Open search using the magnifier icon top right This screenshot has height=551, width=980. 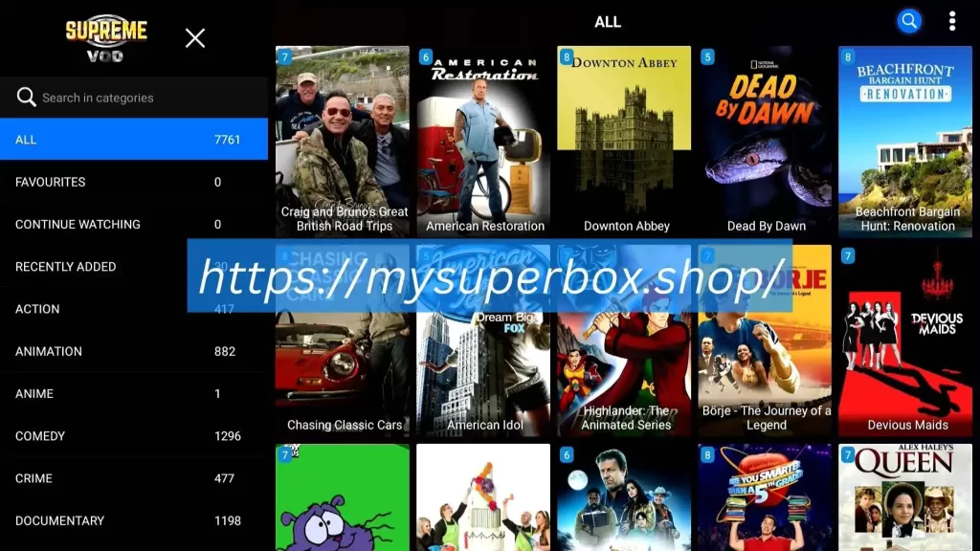tap(908, 20)
